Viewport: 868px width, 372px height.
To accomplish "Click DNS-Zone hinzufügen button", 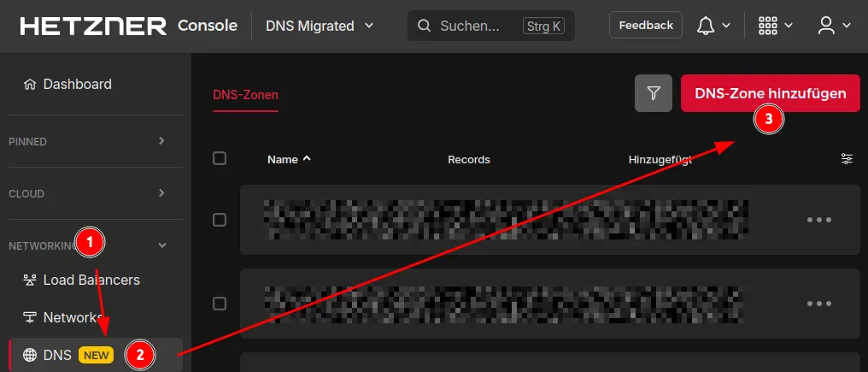I will tap(770, 93).
